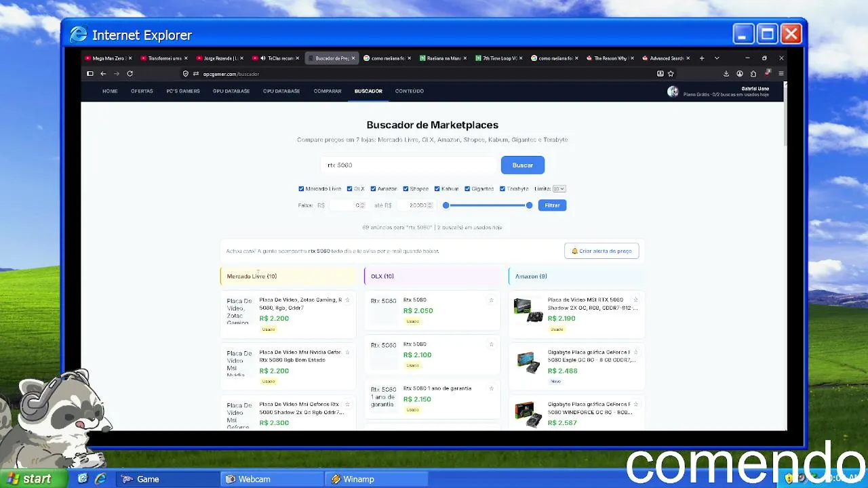The width and height of the screenshot is (868, 488).
Task: Open the CONTEÚDO nav item
Action: tap(410, 91)
